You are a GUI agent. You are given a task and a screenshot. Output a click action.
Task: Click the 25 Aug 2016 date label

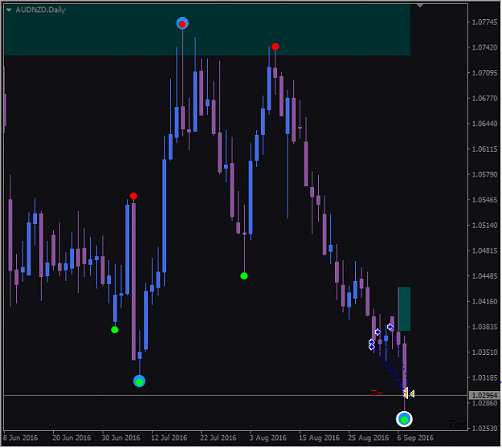(369, 438)
